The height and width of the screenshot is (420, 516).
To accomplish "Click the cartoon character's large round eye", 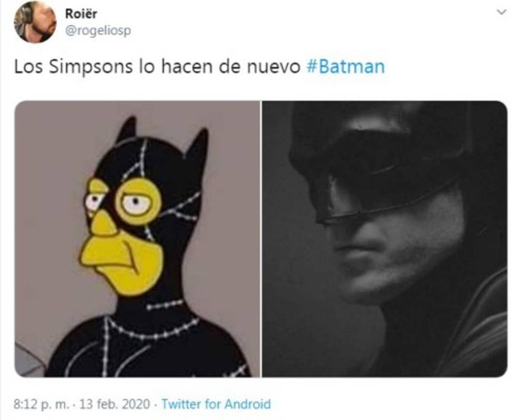I will pos(138,201).
